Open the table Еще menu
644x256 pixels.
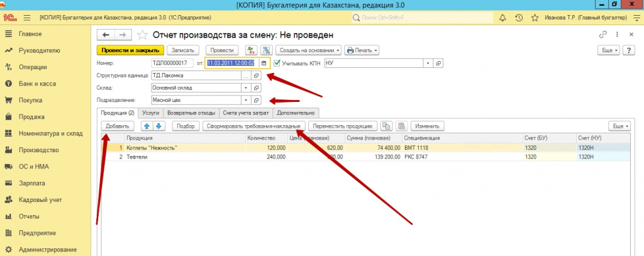(620, 126)
